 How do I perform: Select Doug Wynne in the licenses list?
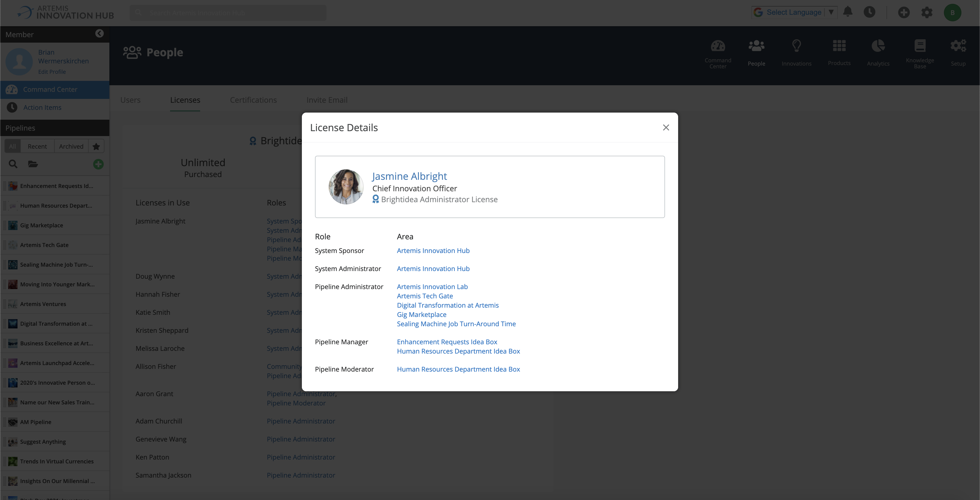pos(155,276)
